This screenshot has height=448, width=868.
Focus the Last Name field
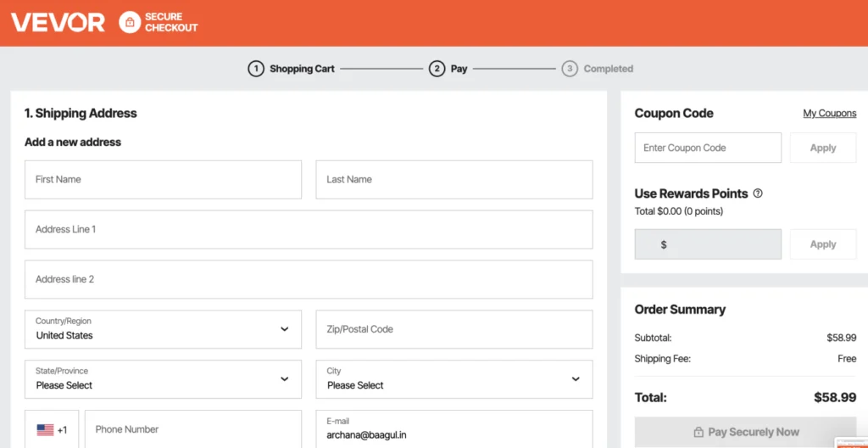click(x=454, y=180)
